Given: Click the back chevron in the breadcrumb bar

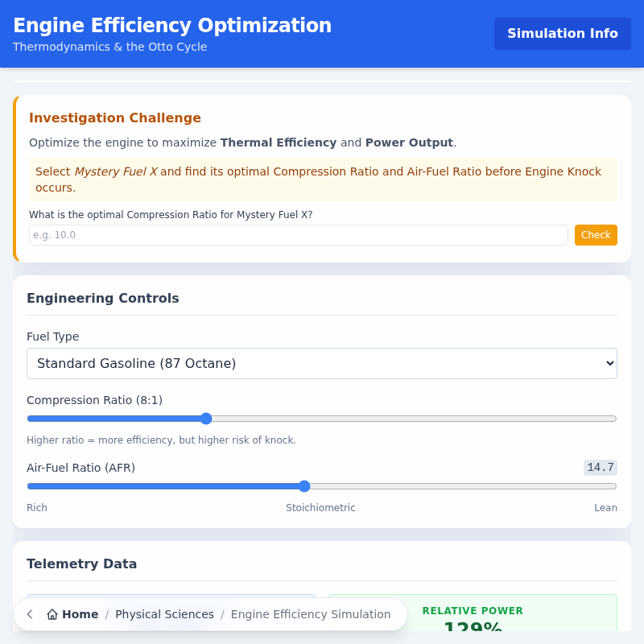Looking at the screenshot, I should [x=29, y=613].
